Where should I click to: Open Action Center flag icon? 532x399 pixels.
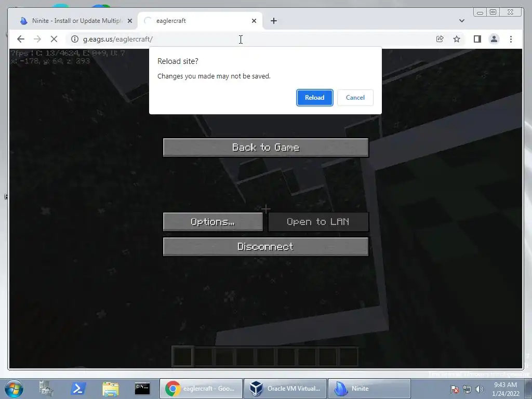455,389
